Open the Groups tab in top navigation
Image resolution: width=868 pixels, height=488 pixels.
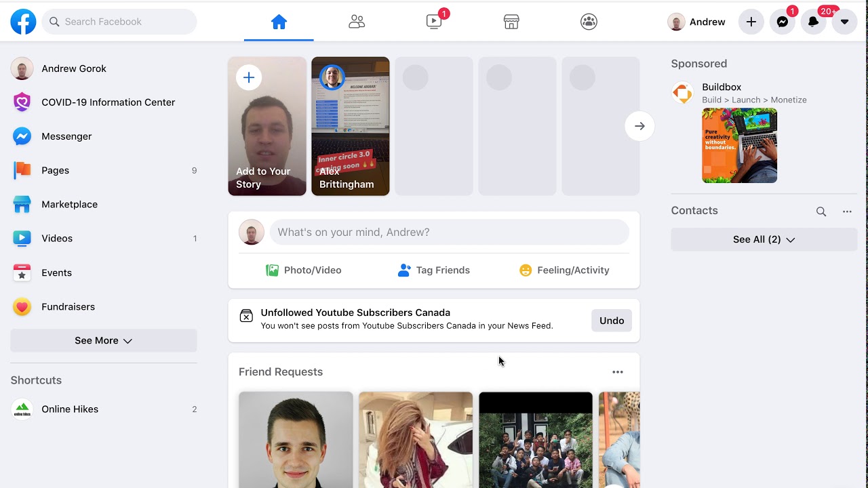(589, 22)
